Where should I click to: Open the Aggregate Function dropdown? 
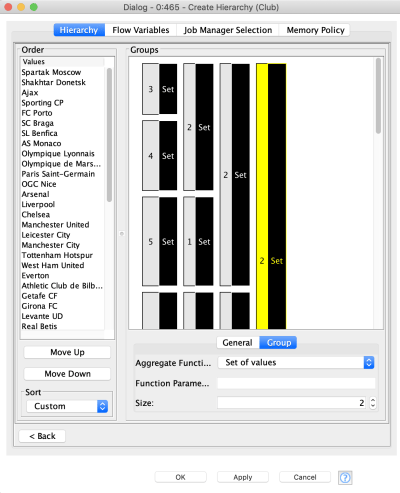[x=296, y=362]
